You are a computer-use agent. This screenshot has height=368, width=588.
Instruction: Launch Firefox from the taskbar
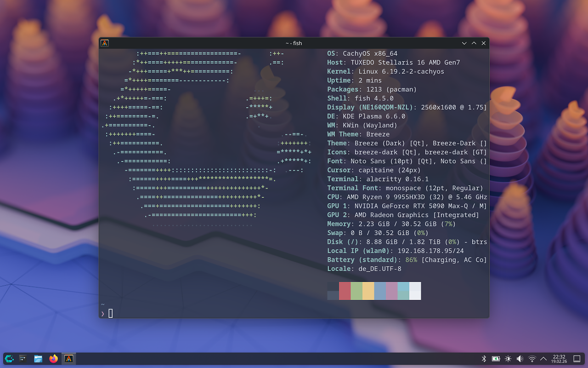pos(54,358)
